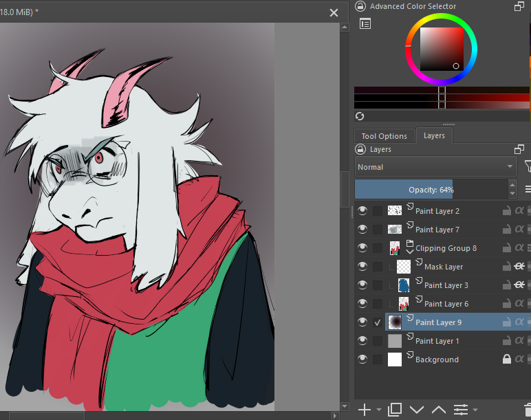Click the canvas vertical scrollbar up arrow
Image resolution: width=531 pixels, height=420 pixels.
[x=345, y=27]
